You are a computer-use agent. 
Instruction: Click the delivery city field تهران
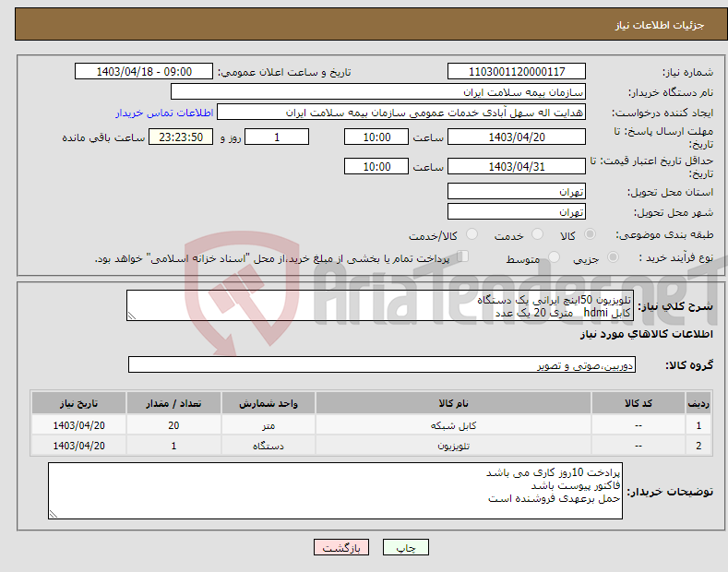click(x=517, y=211)
